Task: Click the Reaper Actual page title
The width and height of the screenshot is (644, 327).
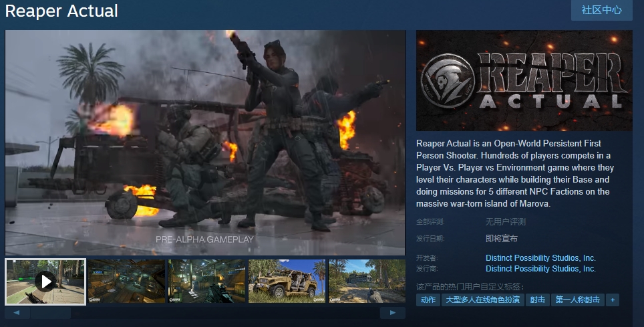Action: 61,11
